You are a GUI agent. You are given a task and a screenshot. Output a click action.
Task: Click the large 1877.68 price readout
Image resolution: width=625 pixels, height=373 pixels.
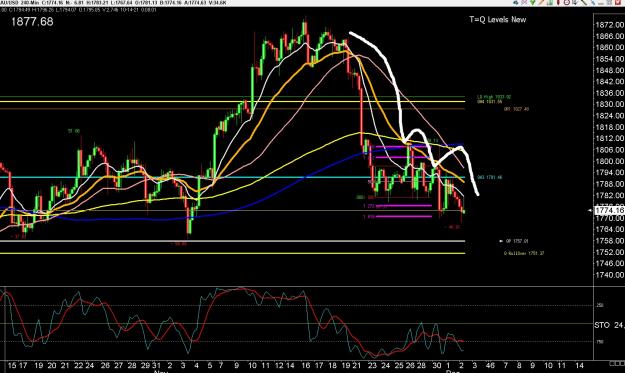pos(32,22)
